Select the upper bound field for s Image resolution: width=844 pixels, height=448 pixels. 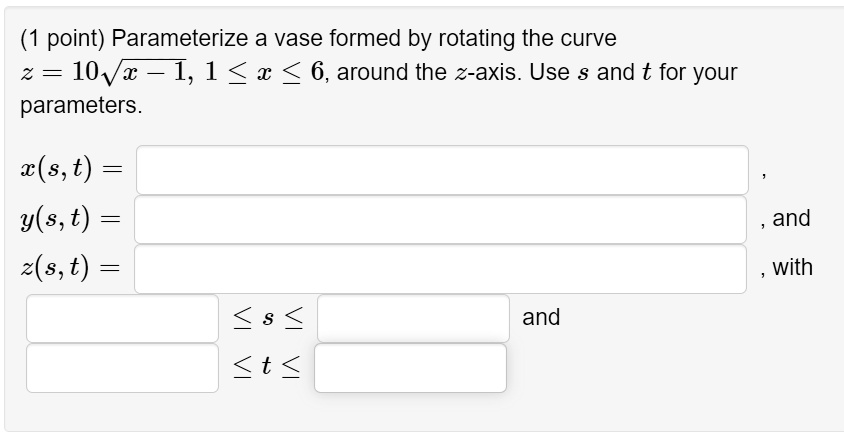[x=413, y=318]
